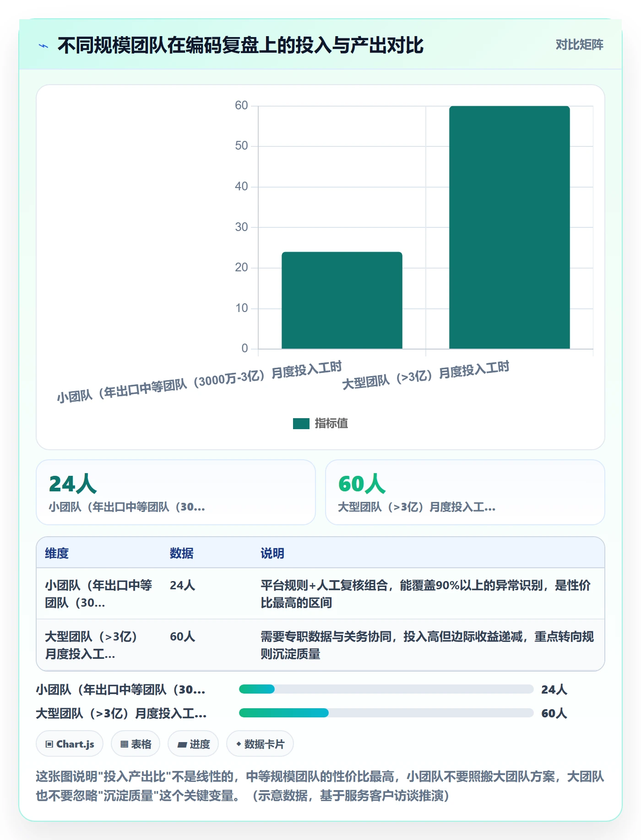Click the 说明 table column header

click(x=272, y=553)
